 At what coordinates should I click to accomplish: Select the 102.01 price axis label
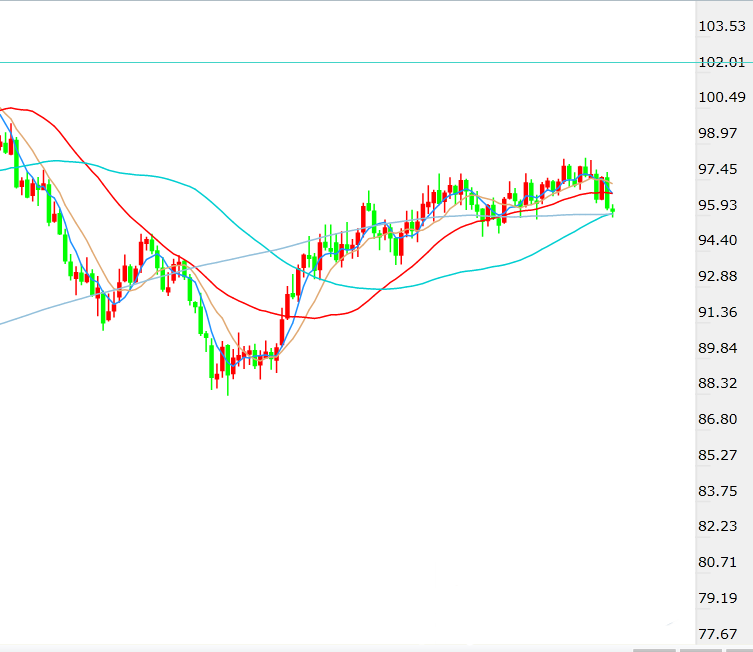[722, 62]
